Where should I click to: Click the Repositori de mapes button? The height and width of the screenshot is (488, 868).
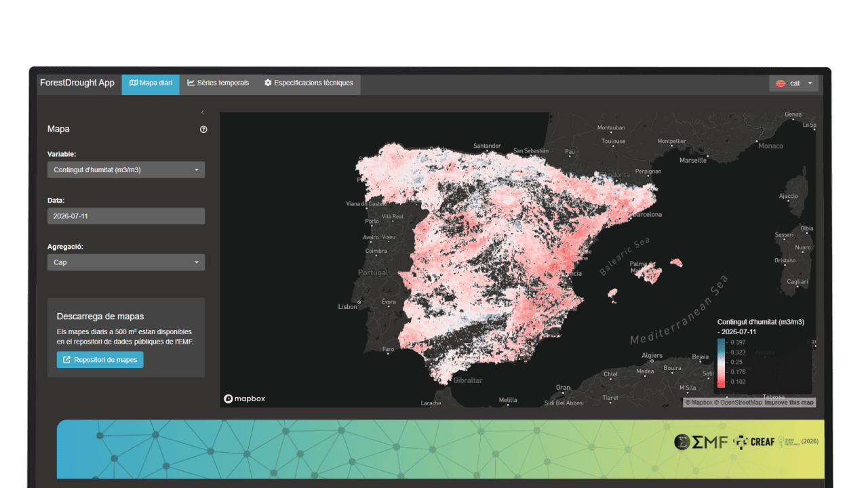tap(100, 360)
